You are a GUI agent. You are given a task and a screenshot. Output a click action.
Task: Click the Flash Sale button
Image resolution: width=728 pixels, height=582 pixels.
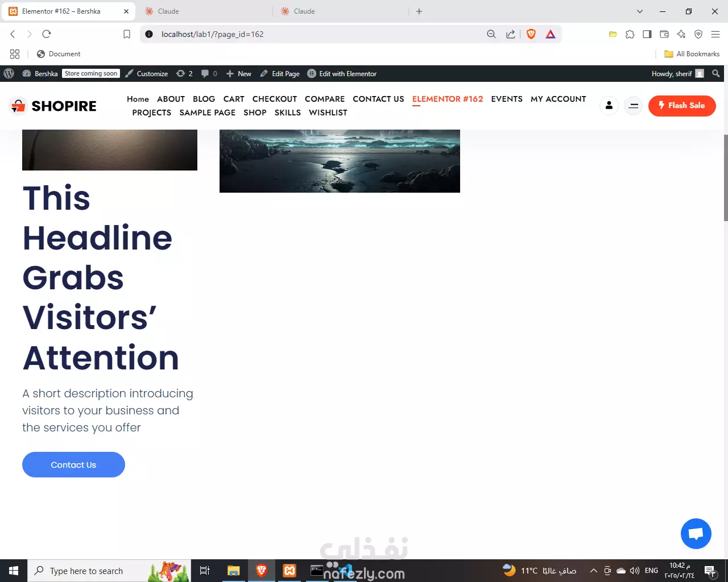point(682,106)
